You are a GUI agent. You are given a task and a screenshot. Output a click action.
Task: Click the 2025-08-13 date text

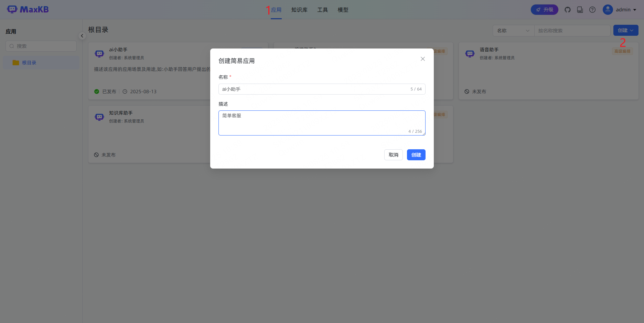click(143, 91)
